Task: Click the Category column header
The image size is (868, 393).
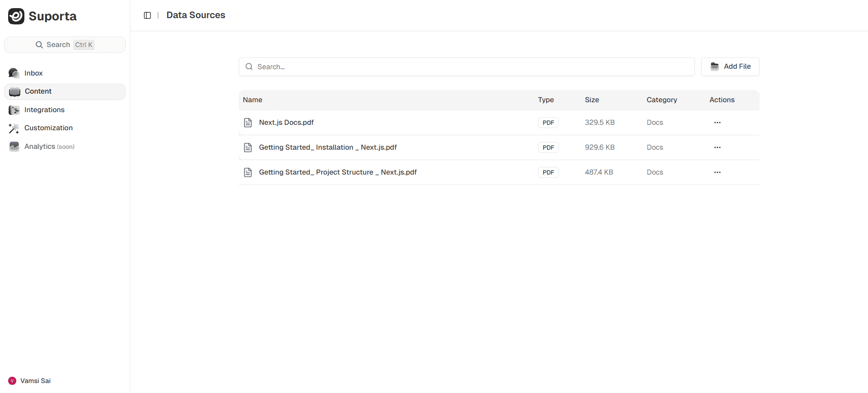Action: (x=662, y=100)
